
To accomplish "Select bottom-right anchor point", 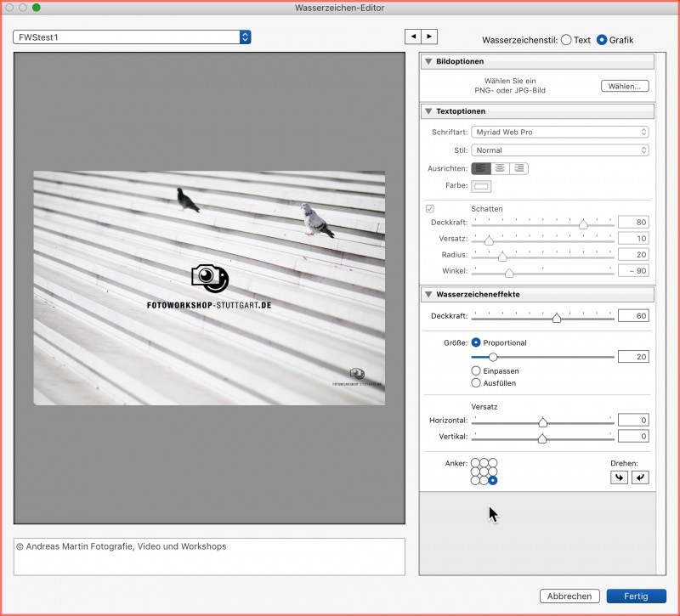I will [x=493, y=480].
